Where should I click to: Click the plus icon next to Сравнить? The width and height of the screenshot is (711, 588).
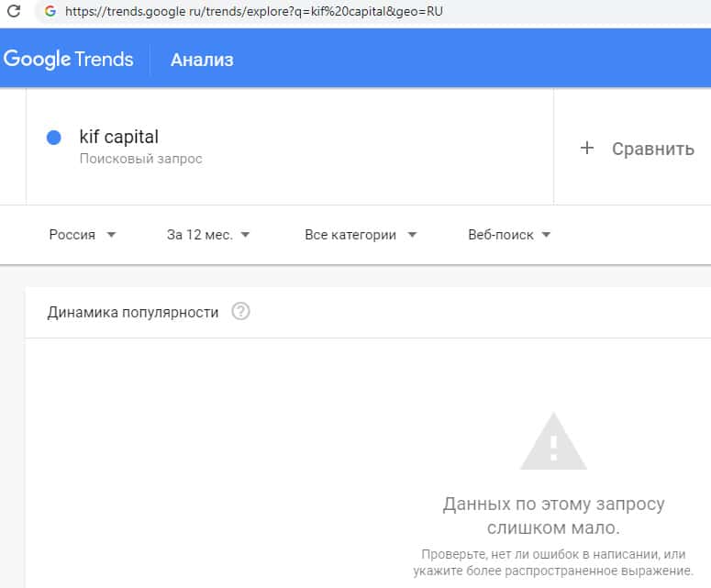click(x=587, y=148)
